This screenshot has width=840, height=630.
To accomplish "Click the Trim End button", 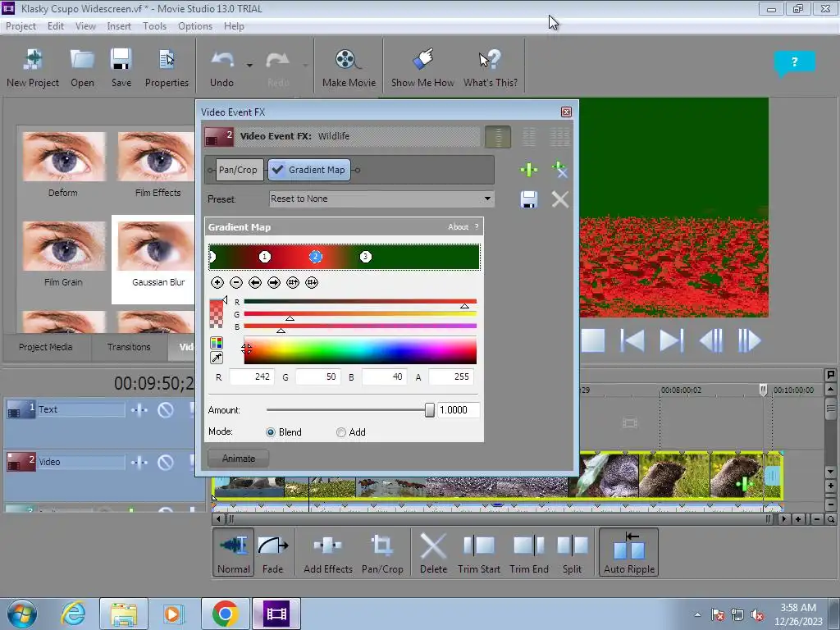I will click(x=529, y=552).
